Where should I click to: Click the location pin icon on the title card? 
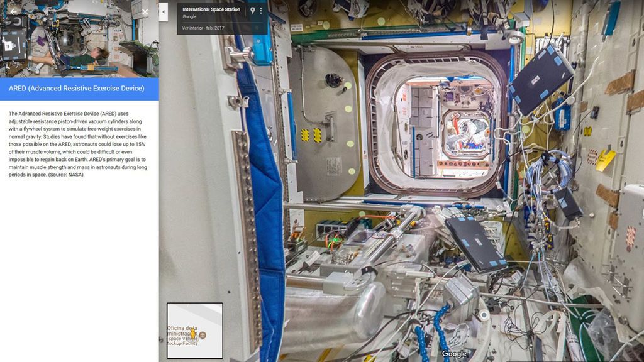click(253, 11)
